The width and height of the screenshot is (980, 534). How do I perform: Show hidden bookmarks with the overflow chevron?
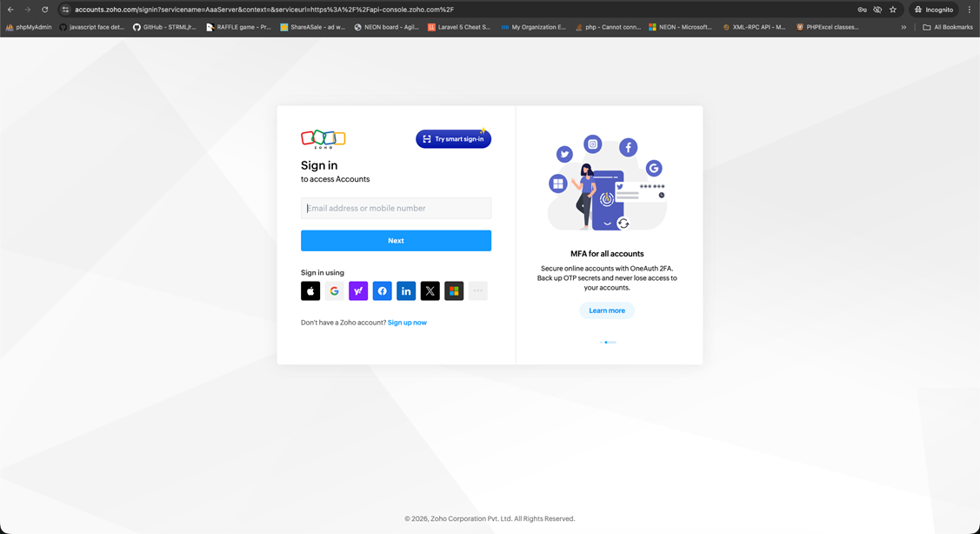pos(903,27)
